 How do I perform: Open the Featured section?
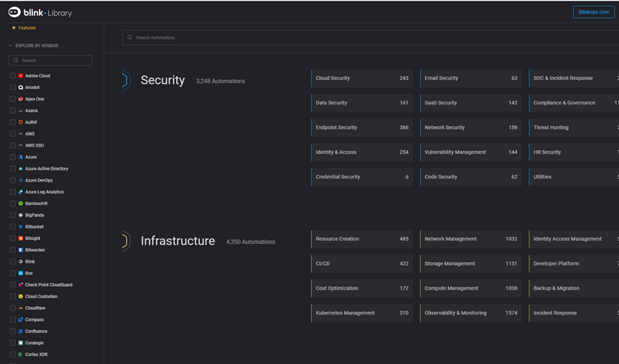(24, 28)
